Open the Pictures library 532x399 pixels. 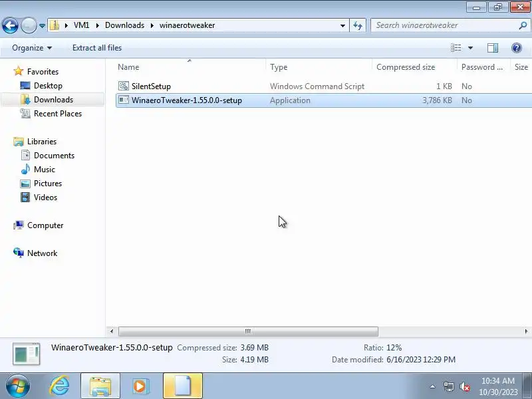(x=48, y=184)
